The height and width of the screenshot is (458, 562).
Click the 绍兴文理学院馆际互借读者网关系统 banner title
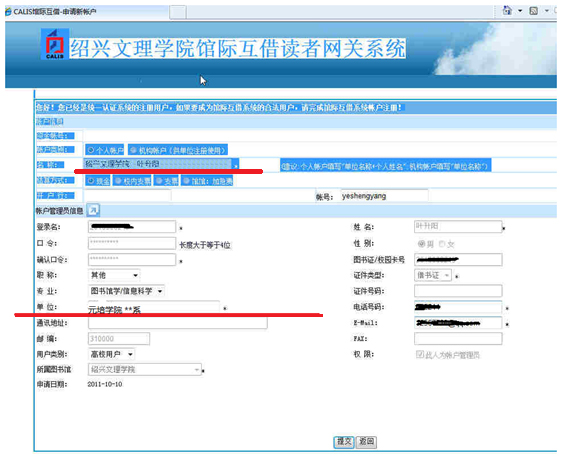(x=238, y=48)
